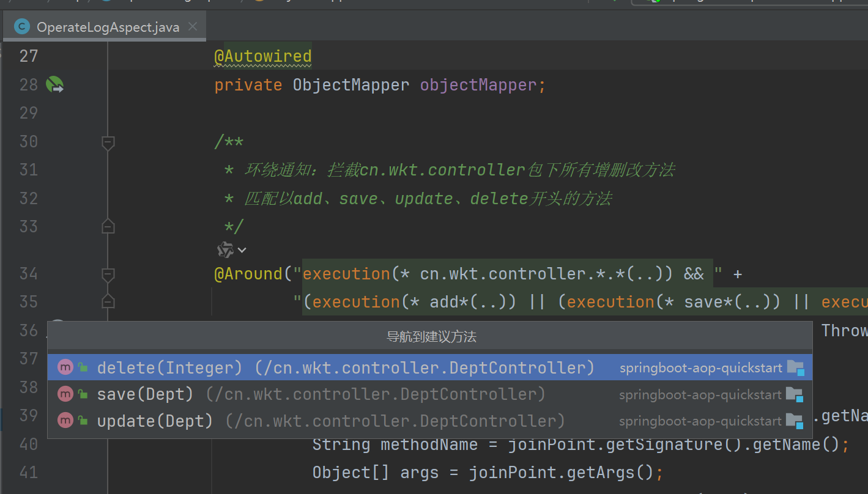Viewport: 868px width, 494px height.
Task: Open the dropdown chevron next to AI icon
Action: tap(242, 250)
